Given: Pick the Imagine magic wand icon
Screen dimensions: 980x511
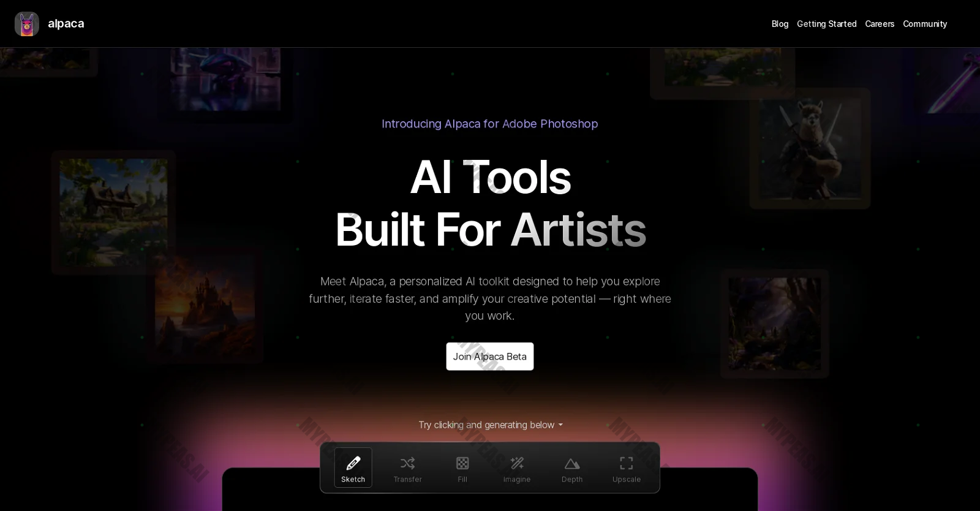Looking at the screenshot, I should coord(517,463).
